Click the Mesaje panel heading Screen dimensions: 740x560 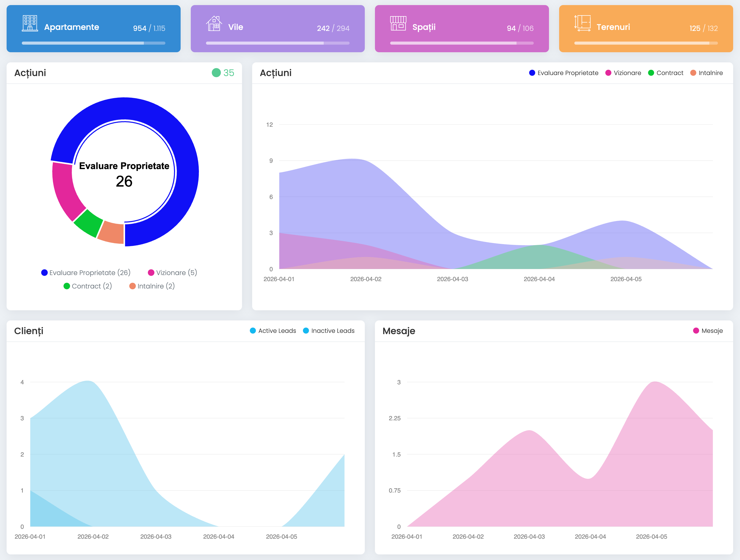[399, 331]
